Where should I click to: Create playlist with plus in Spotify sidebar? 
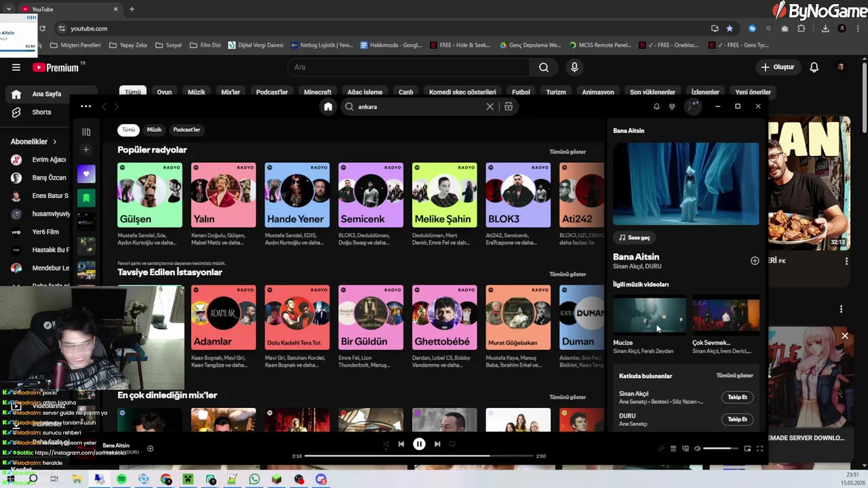point(86,150)
